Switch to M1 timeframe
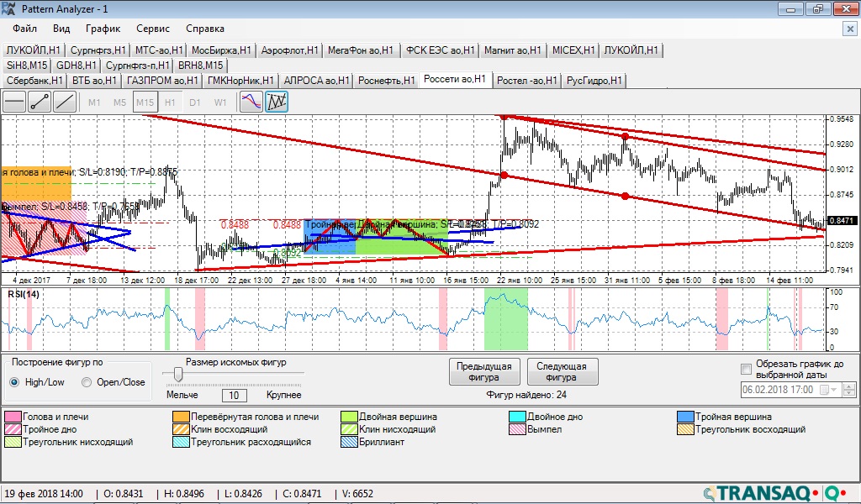 (94, 102)
